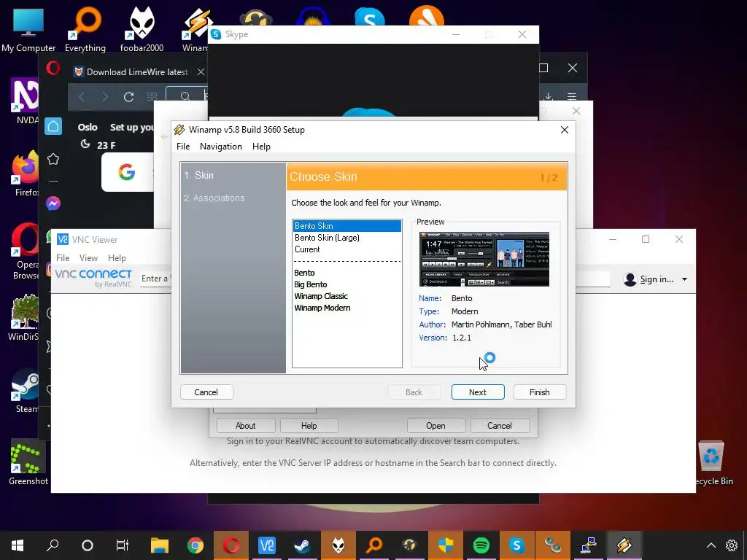The height and width of the screenshot is (560, 747).
Task: Open Opera bookmarks star in sidebar
Action: (x=53, y=159)
